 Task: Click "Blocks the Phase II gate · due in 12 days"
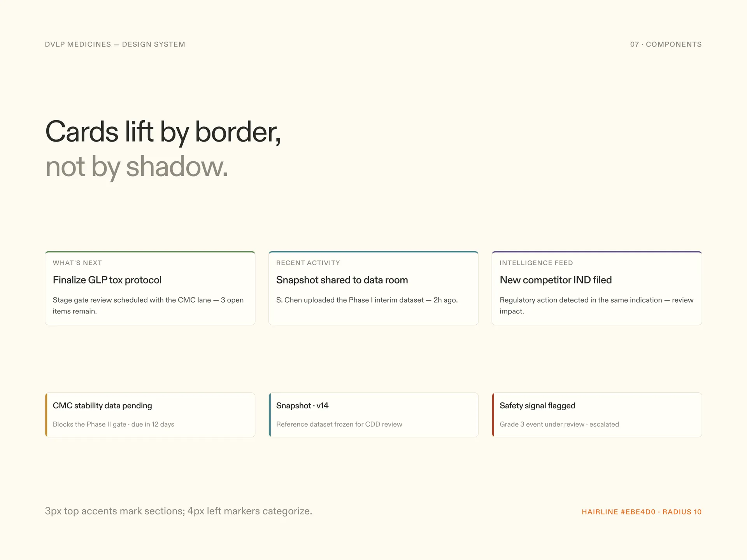pos(114,424)
